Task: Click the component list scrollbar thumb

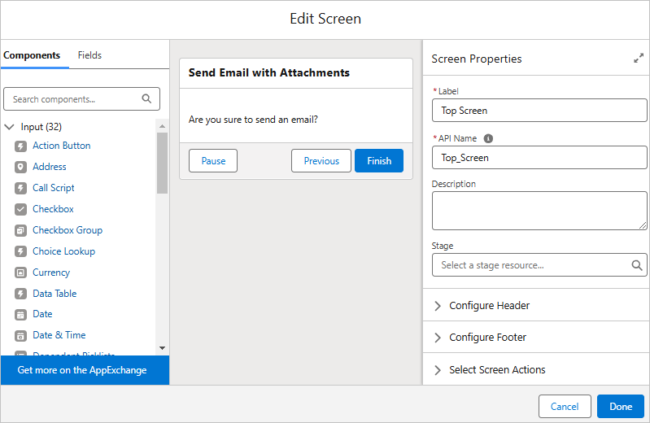Action: [162, 163]
